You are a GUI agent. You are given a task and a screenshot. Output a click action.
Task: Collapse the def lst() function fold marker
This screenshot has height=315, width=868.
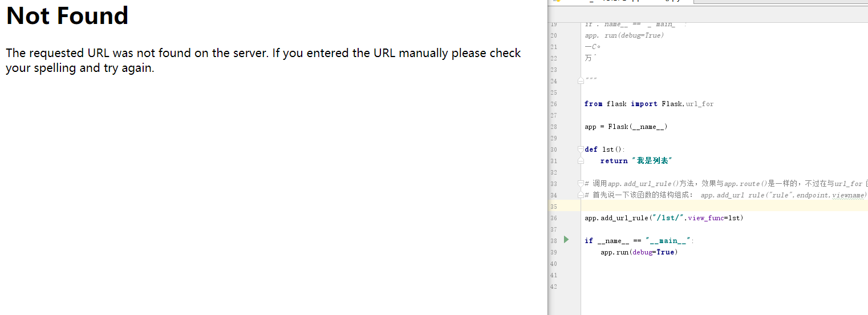(x=581, y=150)
